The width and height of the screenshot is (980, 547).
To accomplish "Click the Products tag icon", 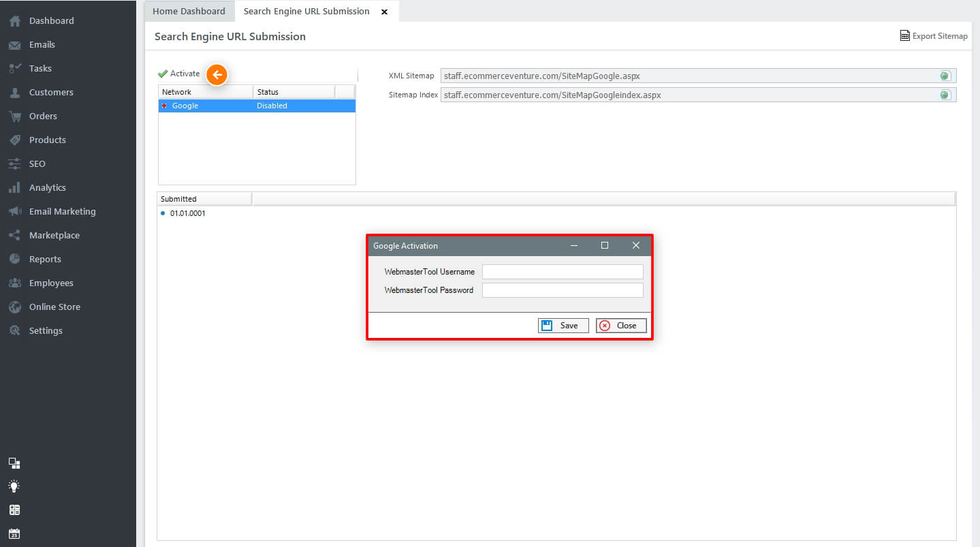I will pos(14,140).
